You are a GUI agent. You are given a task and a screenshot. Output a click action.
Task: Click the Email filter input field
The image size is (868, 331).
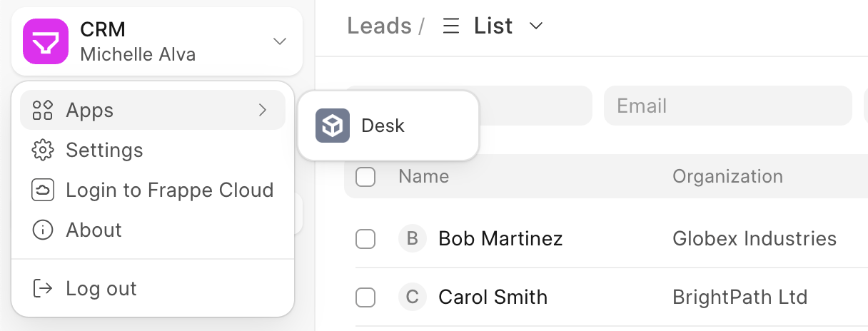click(727, 106)
